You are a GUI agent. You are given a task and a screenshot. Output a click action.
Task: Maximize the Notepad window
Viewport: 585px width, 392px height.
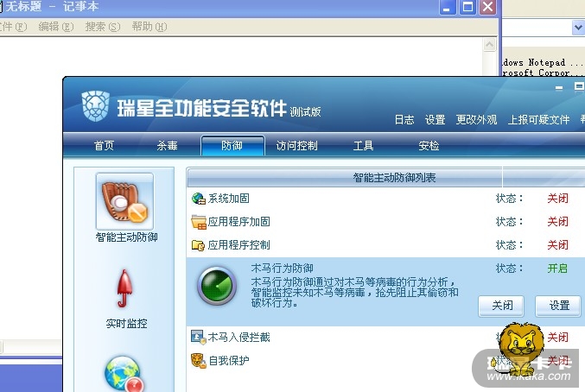click(x=467, y=7)
